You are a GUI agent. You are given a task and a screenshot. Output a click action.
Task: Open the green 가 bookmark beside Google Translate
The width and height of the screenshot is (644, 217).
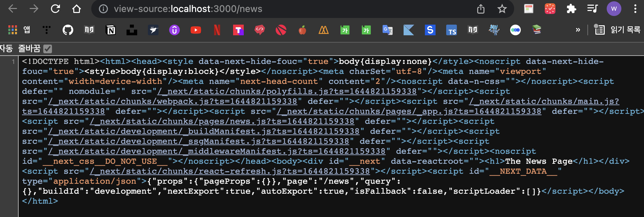pos(366,30)
